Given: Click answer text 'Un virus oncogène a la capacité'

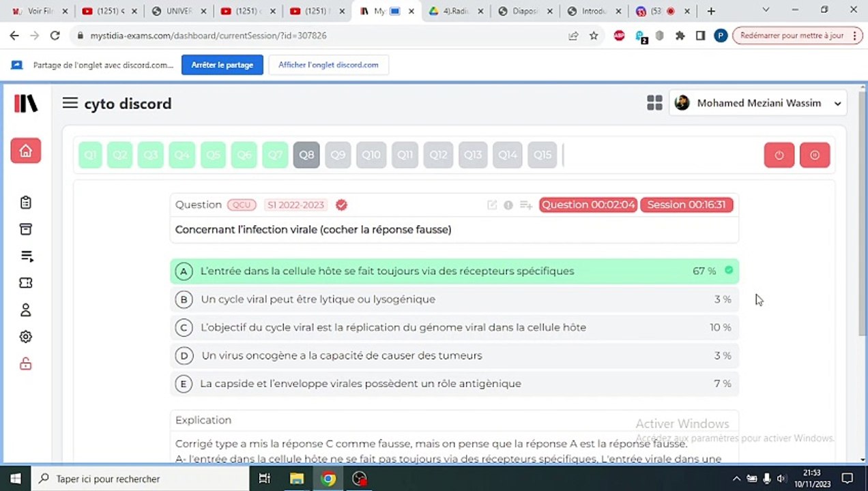Looking at the screenshot, I should [x=342, y=355].
